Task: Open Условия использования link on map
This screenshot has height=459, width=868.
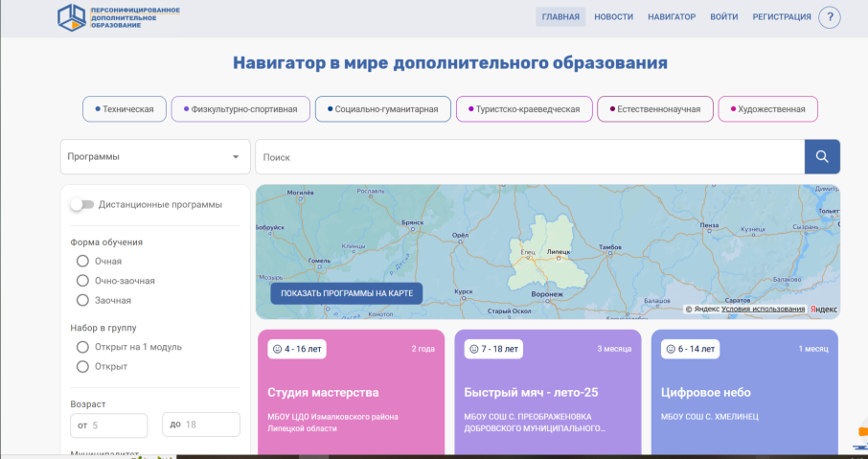Action: tap(763, 309)
